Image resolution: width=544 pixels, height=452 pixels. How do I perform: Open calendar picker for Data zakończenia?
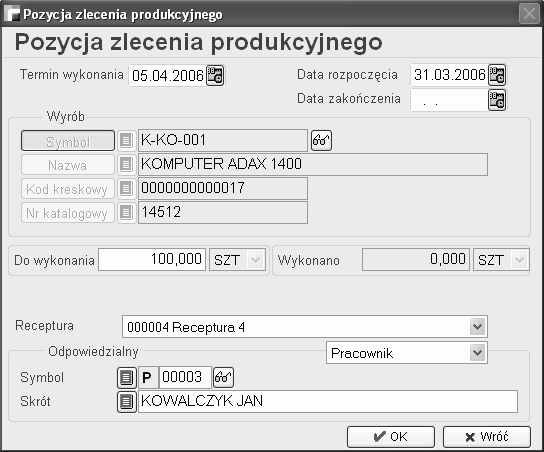click(497, 100)
